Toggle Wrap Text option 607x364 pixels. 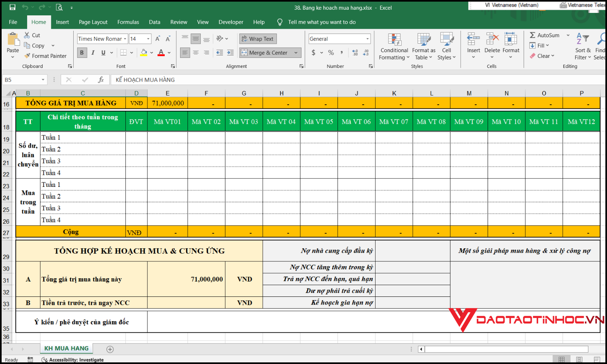[x=258, y=39]
